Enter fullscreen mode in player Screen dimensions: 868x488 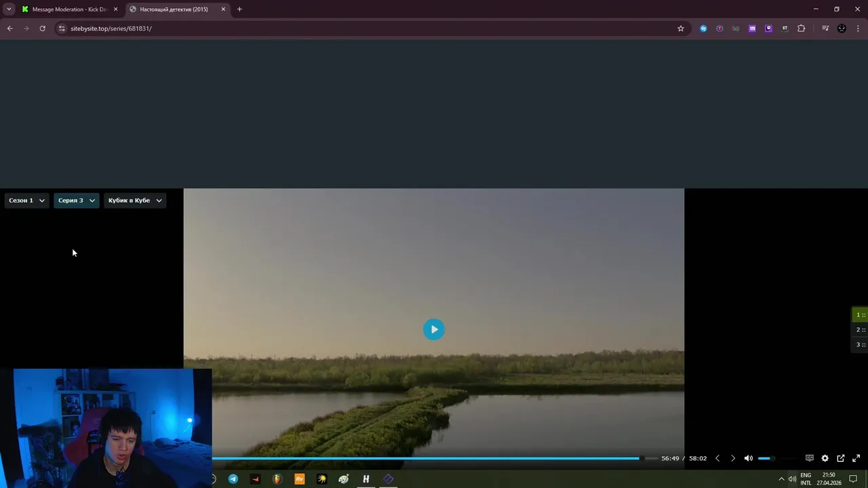[856, 458]
